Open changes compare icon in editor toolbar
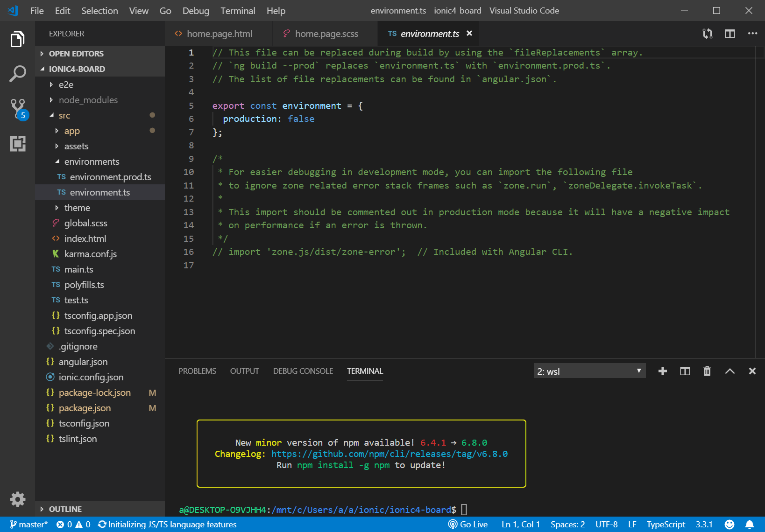Screen dimensions: 765x532 707,34
